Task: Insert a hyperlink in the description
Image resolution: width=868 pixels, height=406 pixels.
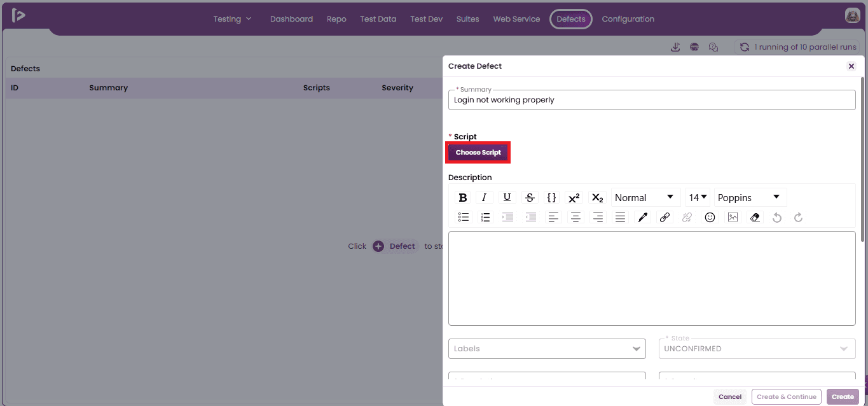Action: pyautogui.click(x=665, y=218)
